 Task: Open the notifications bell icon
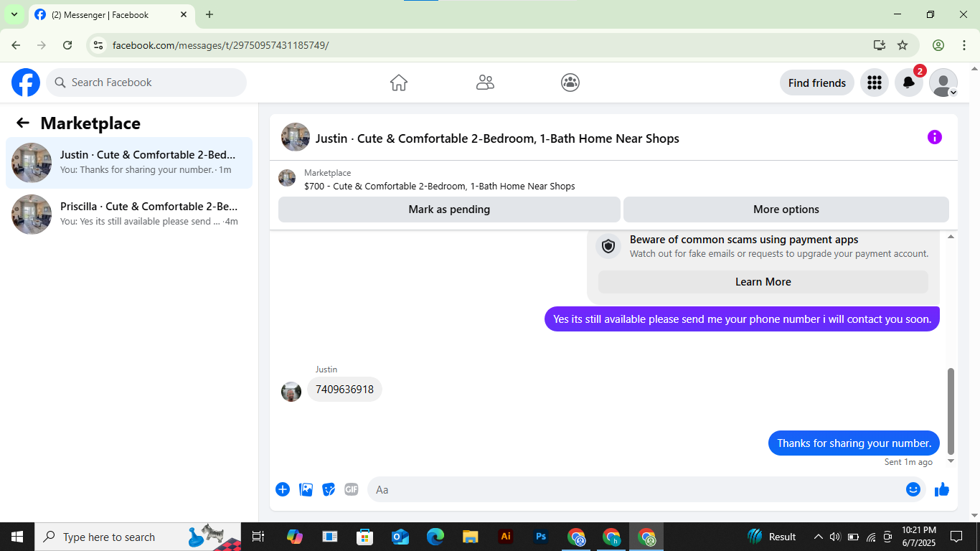click(908, 83)
